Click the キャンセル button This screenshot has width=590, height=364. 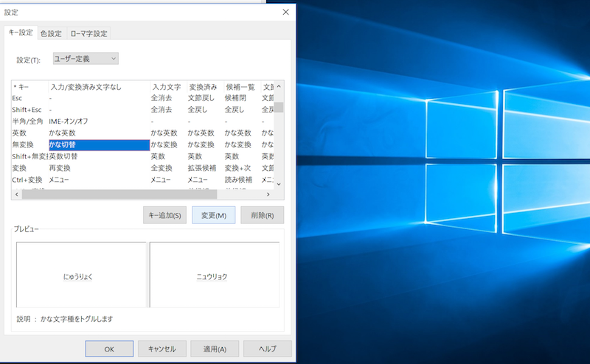coord(162,349)
